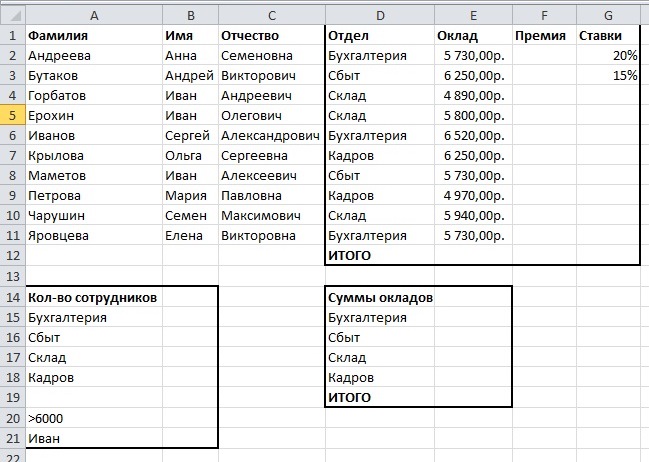649x462 pixels.
Task: Select 'Сбыт' in row 16 column D
Action: click(380, 337)
